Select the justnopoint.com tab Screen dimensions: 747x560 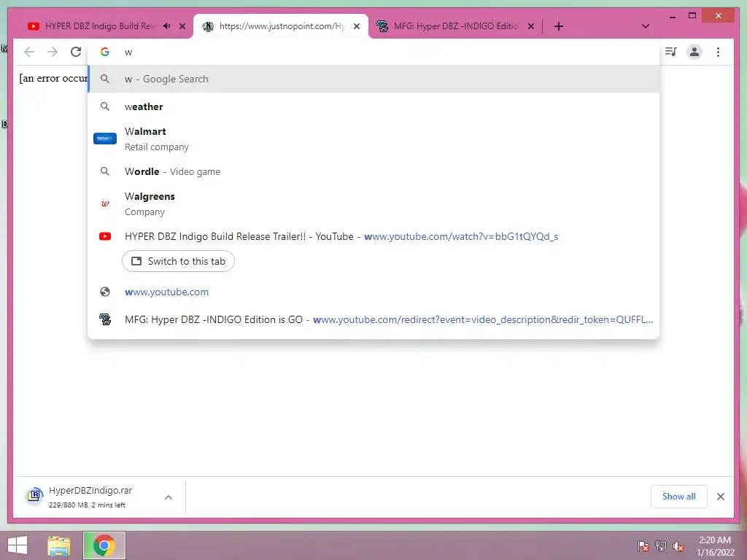tap(281, 26)
